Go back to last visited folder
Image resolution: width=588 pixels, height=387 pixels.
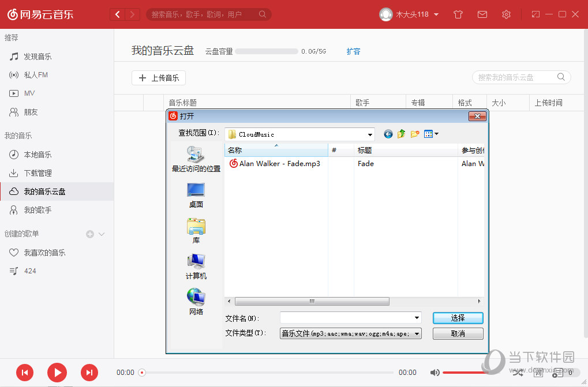(x=388, y=134)
